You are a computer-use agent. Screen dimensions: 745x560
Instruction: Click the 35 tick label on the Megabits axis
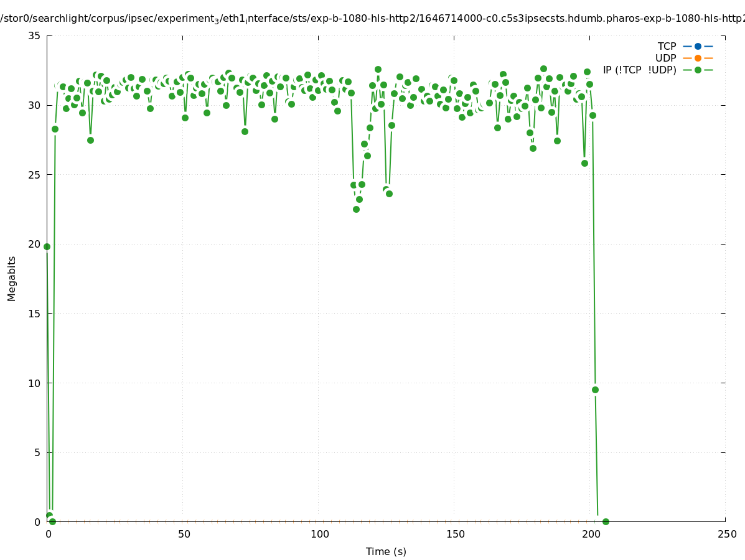[x=35, y=35]
